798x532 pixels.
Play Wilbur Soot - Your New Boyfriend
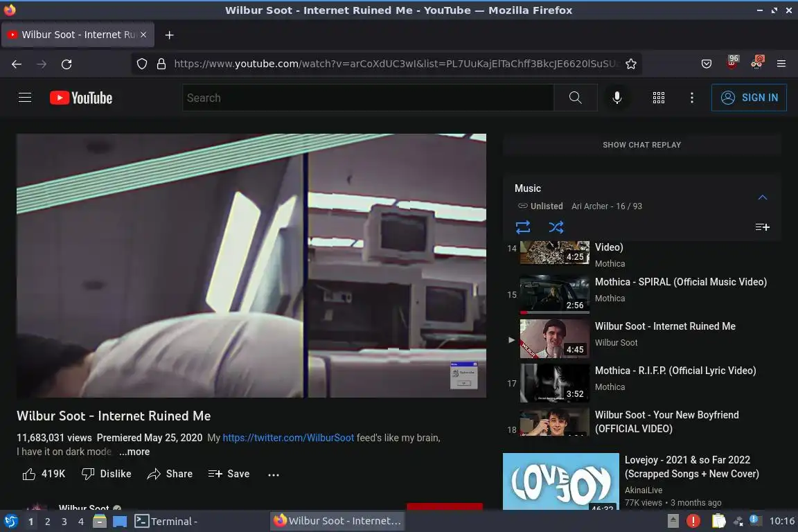[x=641, y=422]
